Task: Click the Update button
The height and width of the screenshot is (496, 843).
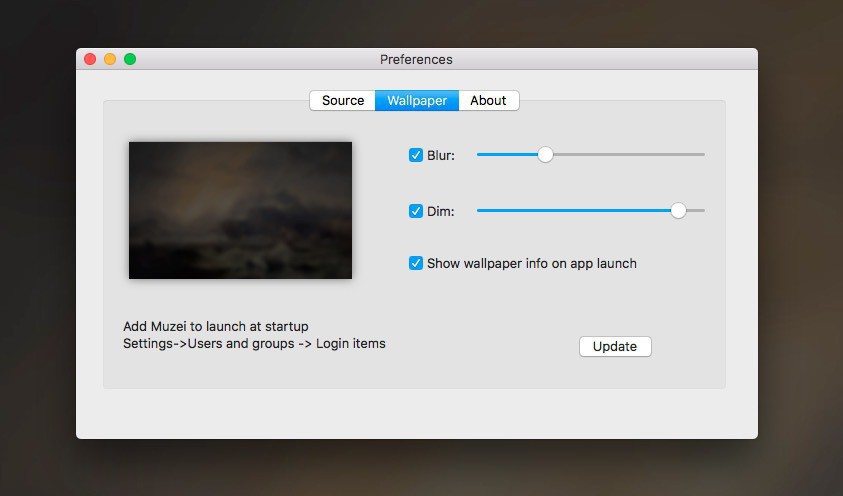Action: pyautogui.click(x=615, y=347)
